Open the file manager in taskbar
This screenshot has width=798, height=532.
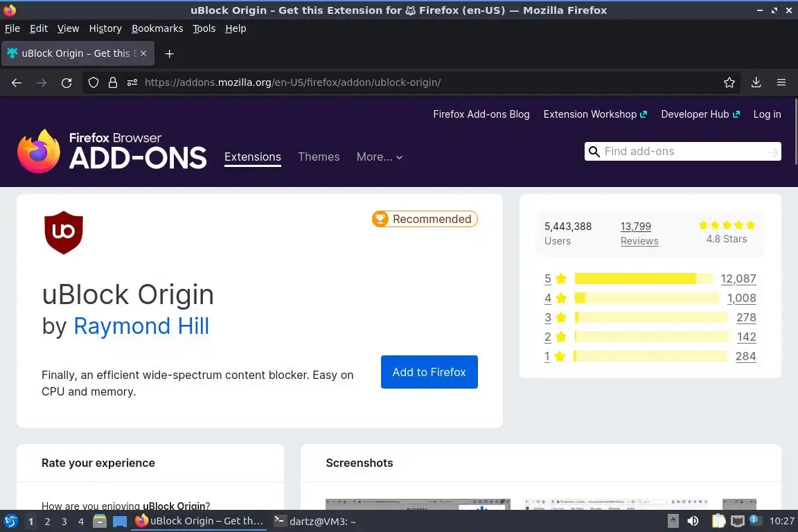click(100, 522)
